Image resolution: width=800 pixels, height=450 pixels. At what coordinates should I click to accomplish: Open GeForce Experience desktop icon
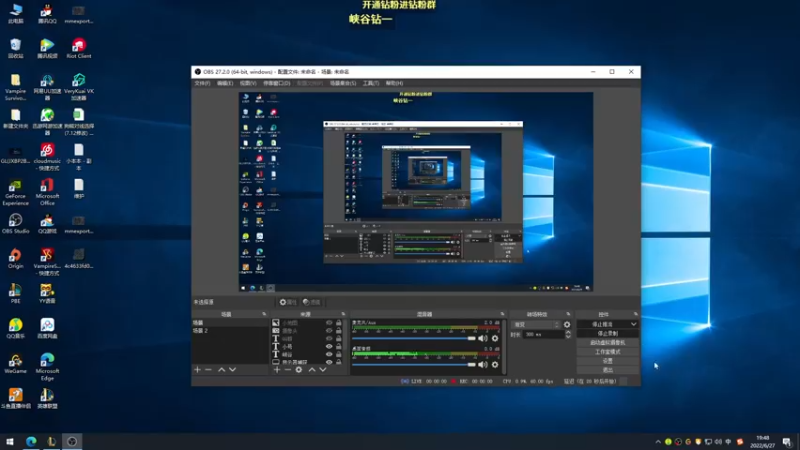pos(15,192)
